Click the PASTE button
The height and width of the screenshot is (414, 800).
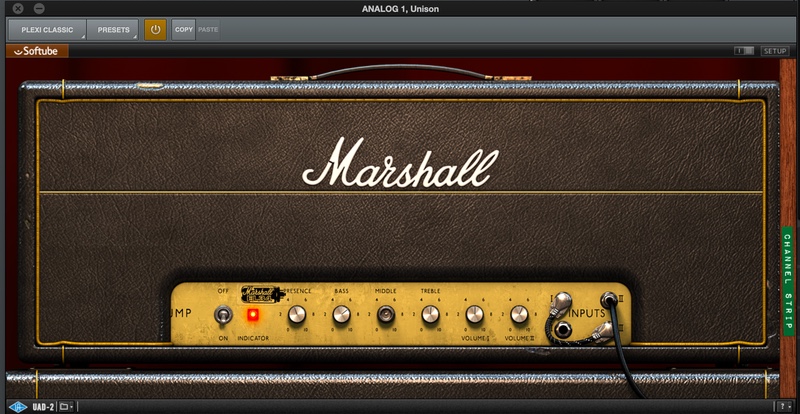click(208, 30)
